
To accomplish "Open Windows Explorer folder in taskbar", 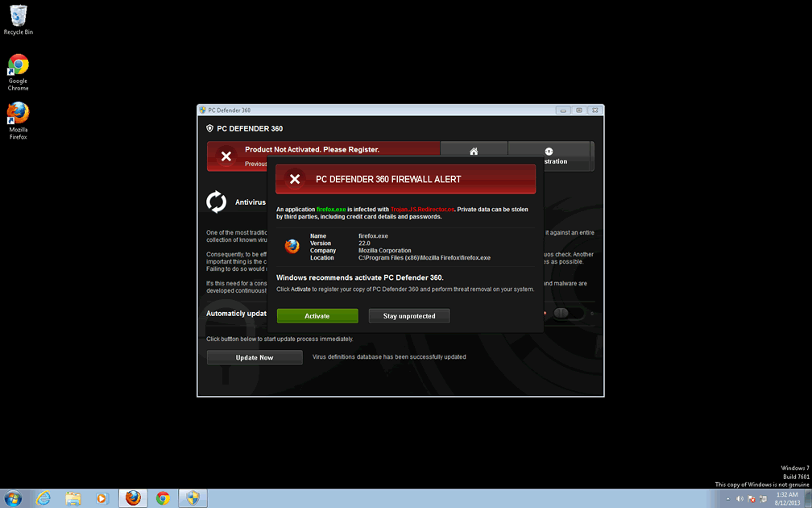I will [72, 498].
